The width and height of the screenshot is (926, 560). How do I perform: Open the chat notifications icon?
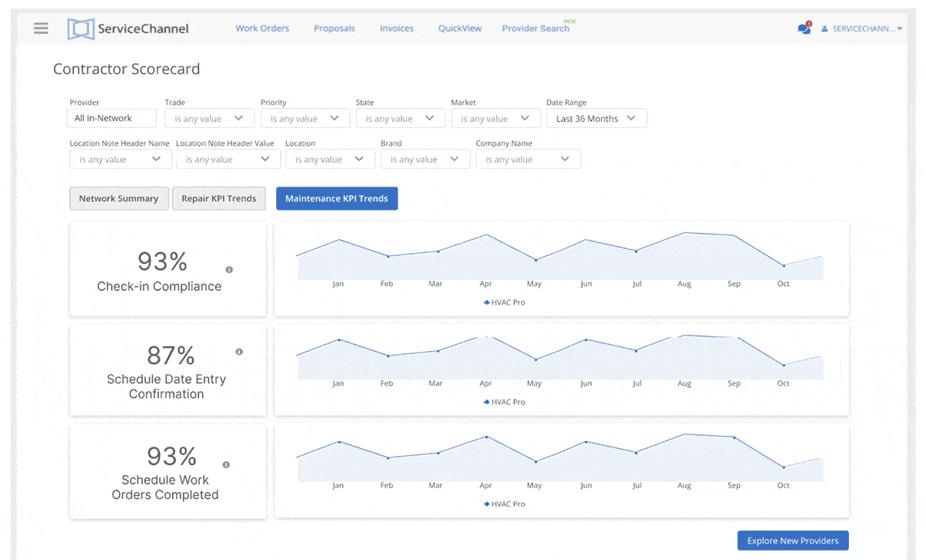pyautogui.click(x=804, y=29)
